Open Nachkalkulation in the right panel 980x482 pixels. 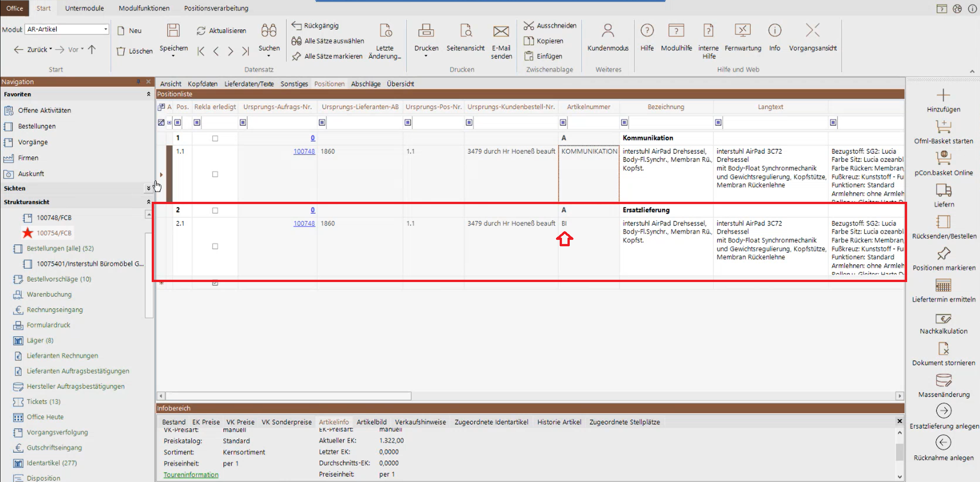[x=943, y=319]
